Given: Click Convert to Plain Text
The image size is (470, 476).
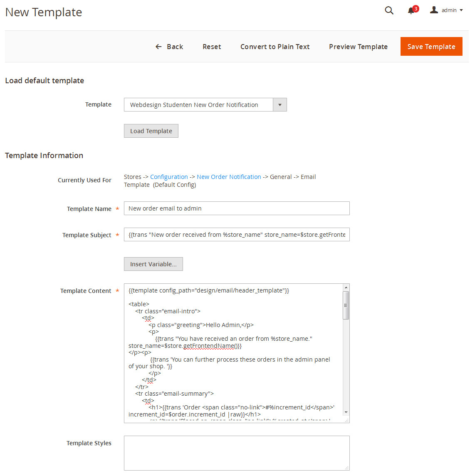Looking at the screenshot, I should [x=275, y=47].
